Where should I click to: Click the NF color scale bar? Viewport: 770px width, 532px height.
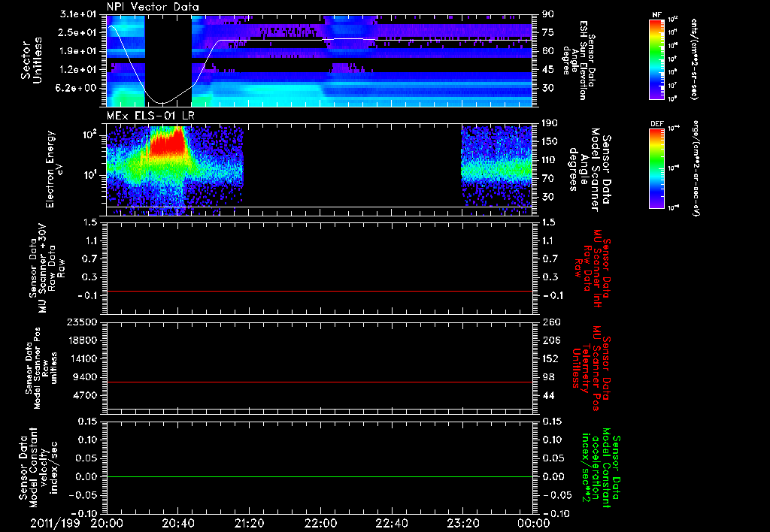click(x=656, y=59)
